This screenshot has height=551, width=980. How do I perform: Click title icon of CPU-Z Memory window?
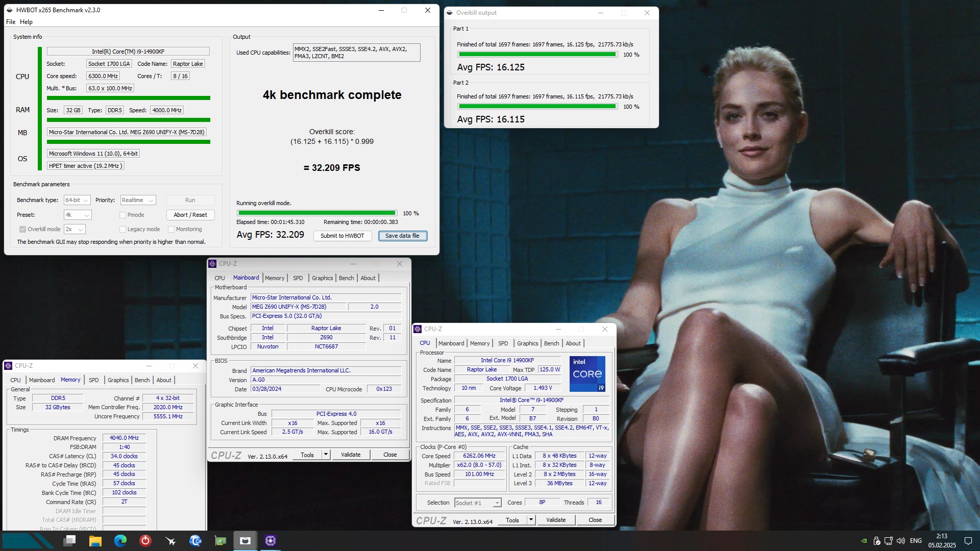click(x=8, y=366)
